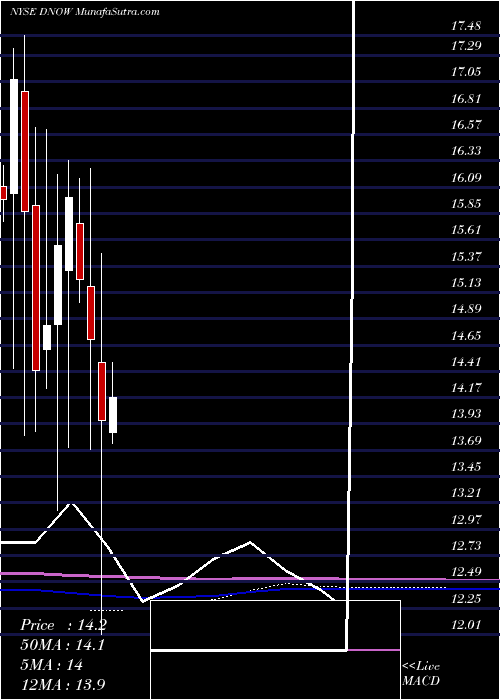Screen dimensions: 500x700
Task: Click the 17.29 price axis label
Action: pyautogui.click(x=466, y=46)
